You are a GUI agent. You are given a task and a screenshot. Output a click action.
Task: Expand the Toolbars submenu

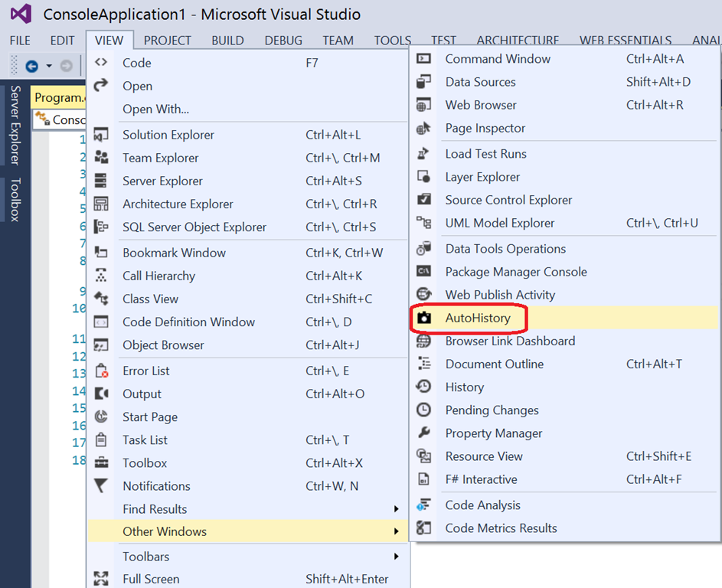pyautogui.click(x=396, y=557)
